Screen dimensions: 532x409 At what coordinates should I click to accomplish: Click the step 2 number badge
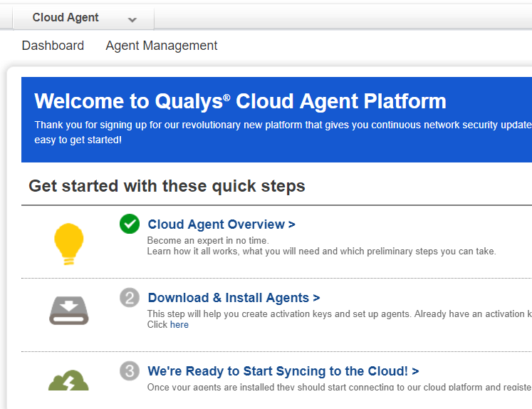(130, 298)
